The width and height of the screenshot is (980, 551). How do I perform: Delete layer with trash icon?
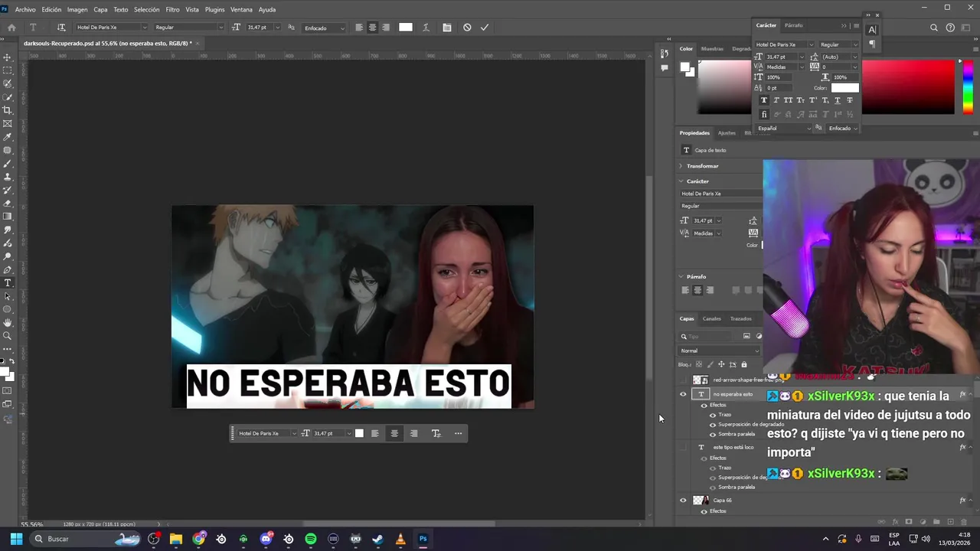tap(963, 522)
